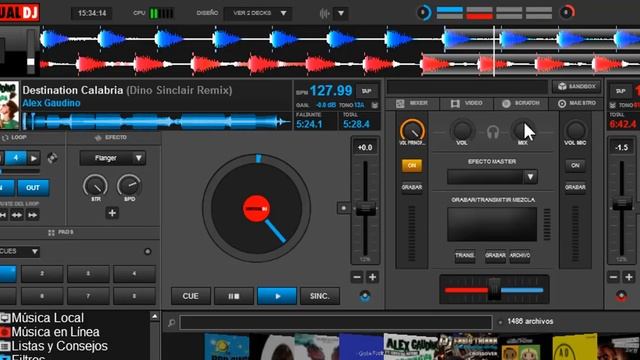This screenshot has width=640, height=360.
Task: Switch to the Scratch tab
Action: click(521, 103)
